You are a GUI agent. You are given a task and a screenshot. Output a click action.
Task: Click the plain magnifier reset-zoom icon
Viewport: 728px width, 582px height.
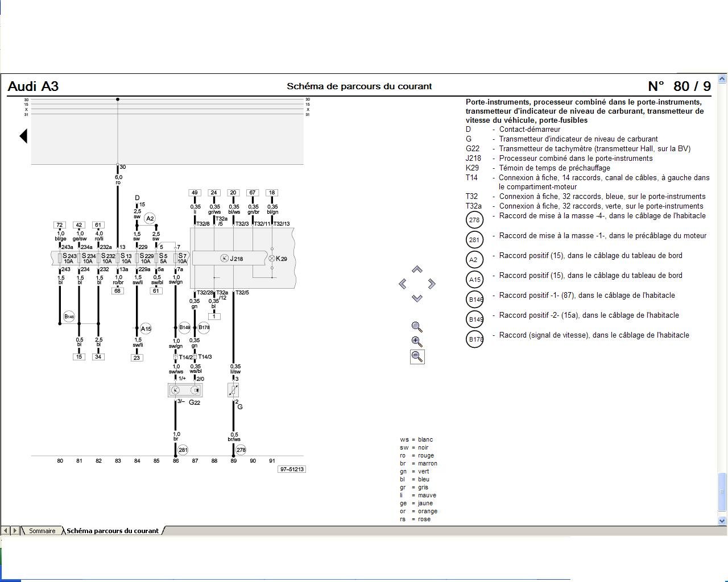[x=417, y=327]
